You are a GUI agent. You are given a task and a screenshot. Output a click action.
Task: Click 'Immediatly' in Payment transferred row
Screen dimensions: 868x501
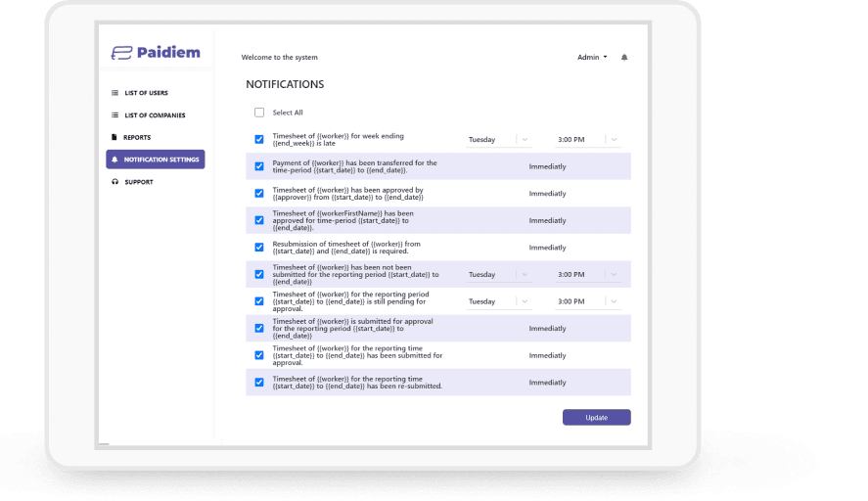click(547, 166)
